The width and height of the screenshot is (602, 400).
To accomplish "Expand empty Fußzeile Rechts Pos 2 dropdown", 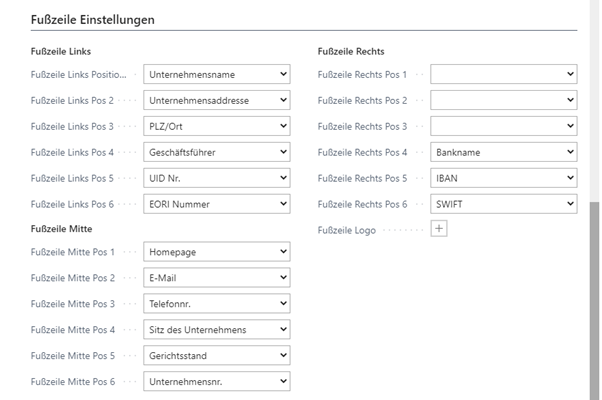I will (x=504, y=100).
